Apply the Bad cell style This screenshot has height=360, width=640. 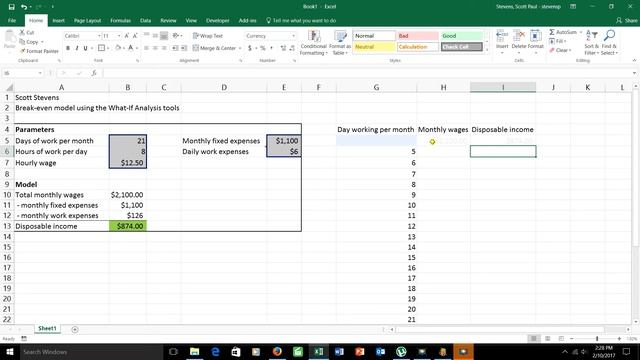coord(418,36)
